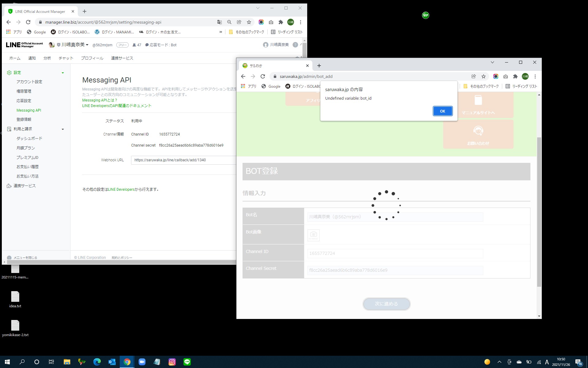Screen dimensions: 588x368
Task: Click the Webhook URL field
Action: [x=184, y=160]
